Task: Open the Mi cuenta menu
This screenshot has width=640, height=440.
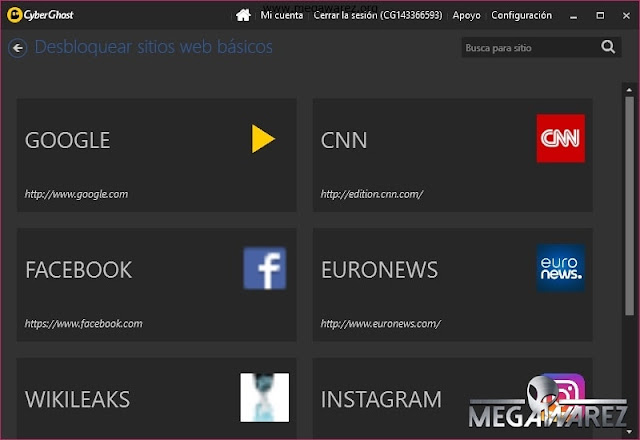Action: (282, 16)
